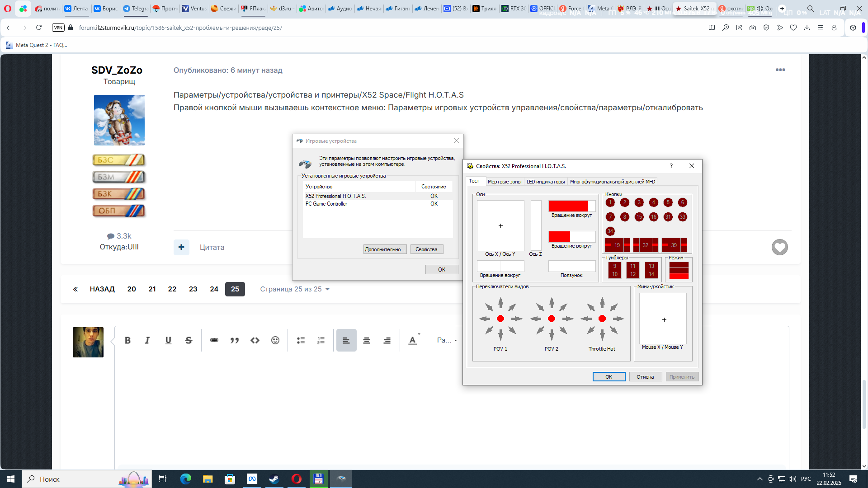Image resolution: width=868 pixels, height=488 pixels.
Task: Open My Flow send arrow icon
Action: pos(780,28)
